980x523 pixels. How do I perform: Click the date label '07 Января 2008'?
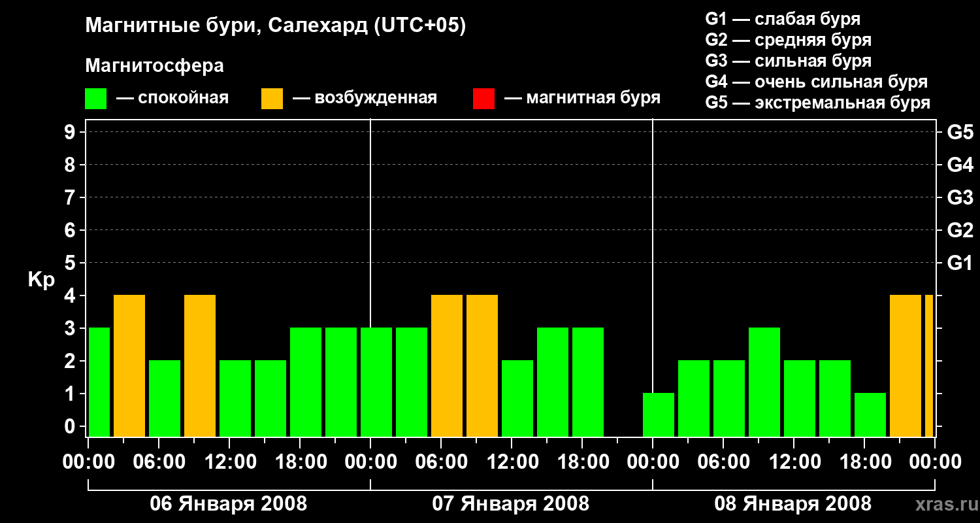(511, 504)
